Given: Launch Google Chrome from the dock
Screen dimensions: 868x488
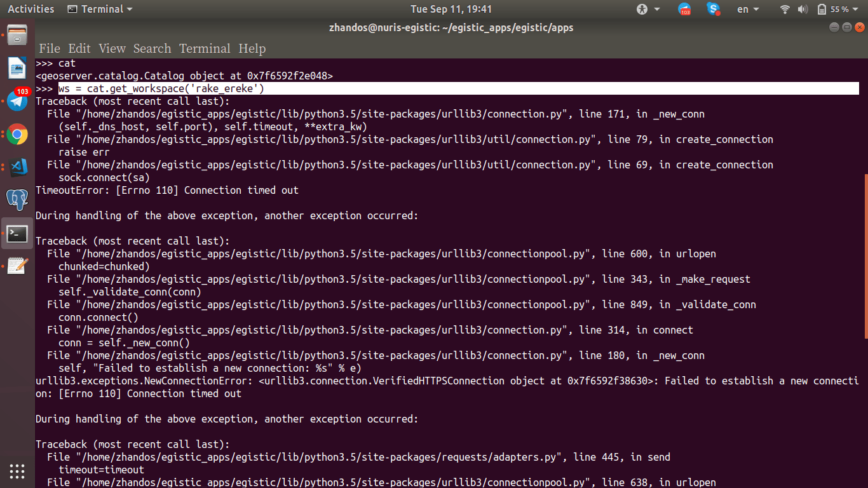Looking at the screenshot, I should tap(17, 134).
